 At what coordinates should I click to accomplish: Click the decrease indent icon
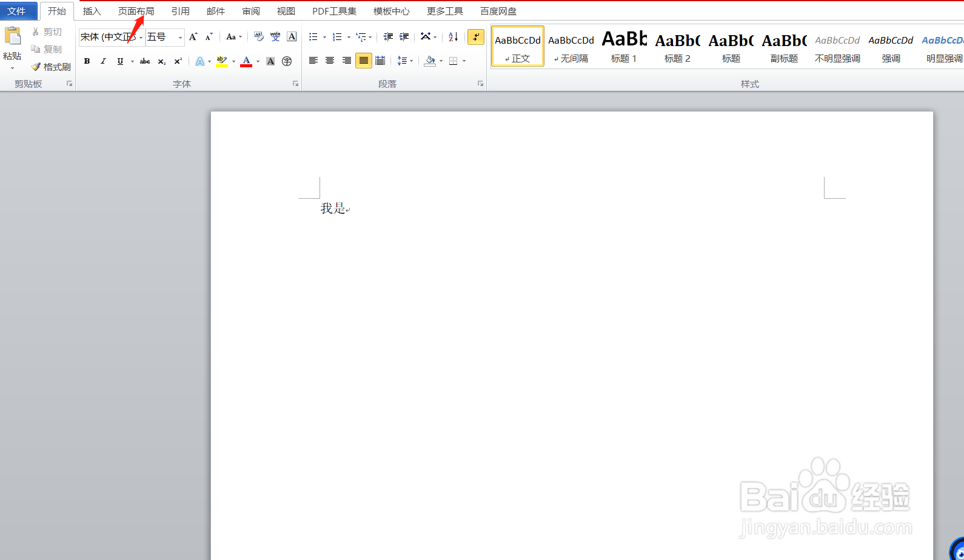(x=388, y=37)
